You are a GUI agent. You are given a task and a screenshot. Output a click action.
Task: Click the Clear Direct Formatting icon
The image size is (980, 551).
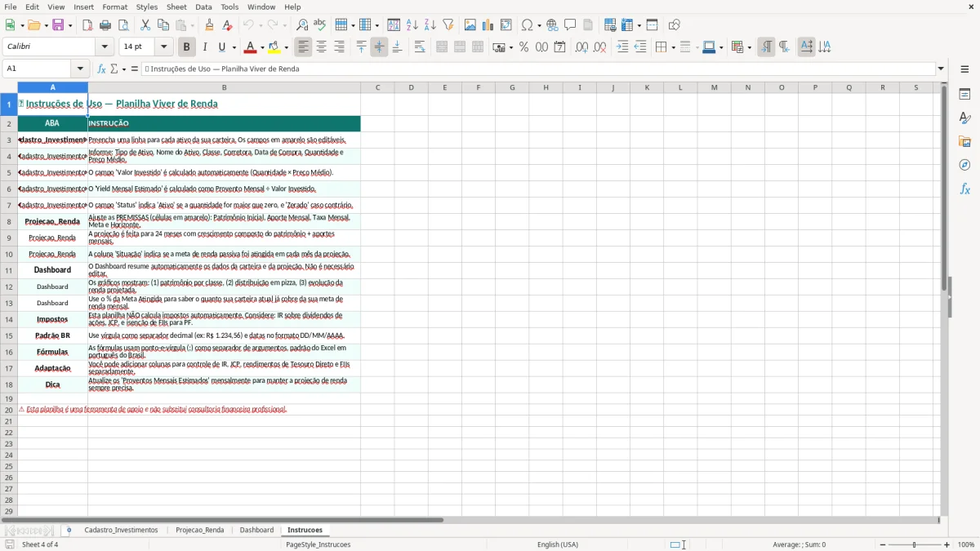click(x=226, y=25)
